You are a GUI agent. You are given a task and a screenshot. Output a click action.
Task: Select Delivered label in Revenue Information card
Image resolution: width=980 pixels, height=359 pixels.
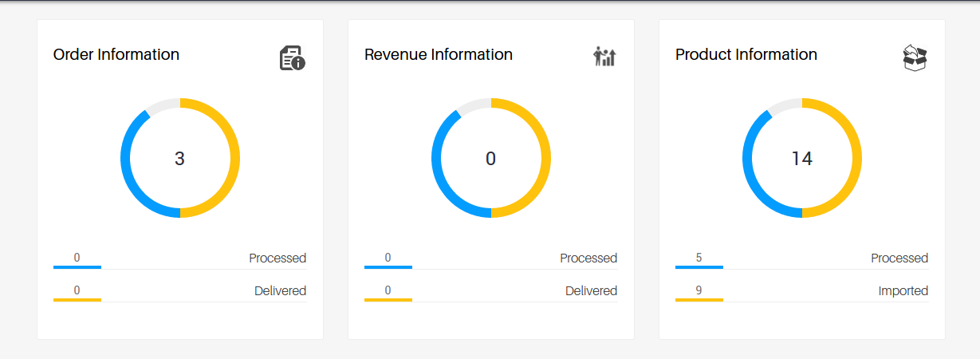(x=591, y=290)
